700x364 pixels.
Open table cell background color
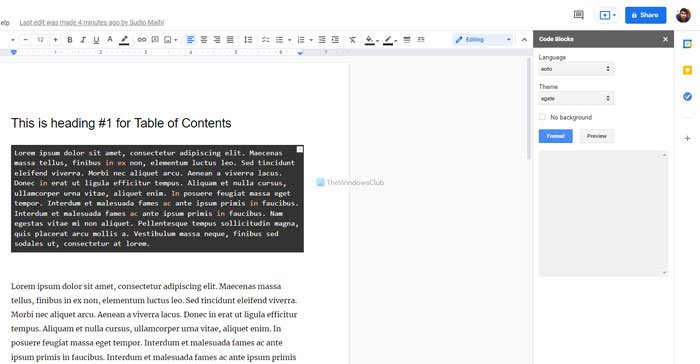point(370,40)
